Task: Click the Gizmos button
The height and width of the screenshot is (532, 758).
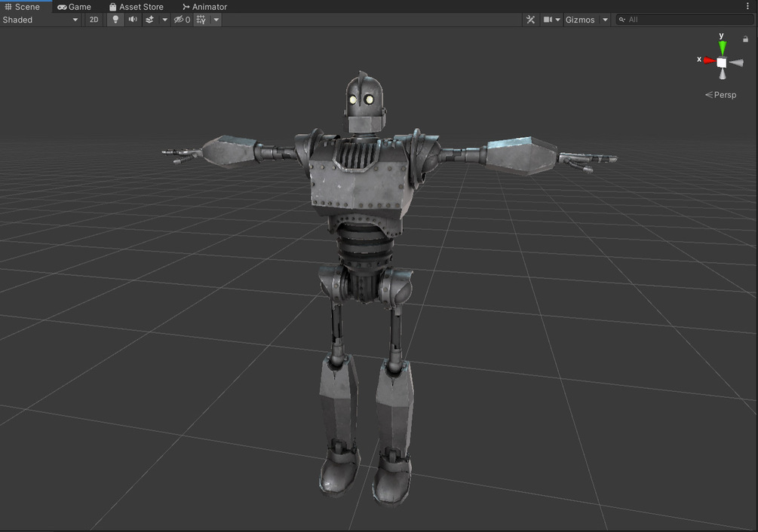Action: click(580, 20)
